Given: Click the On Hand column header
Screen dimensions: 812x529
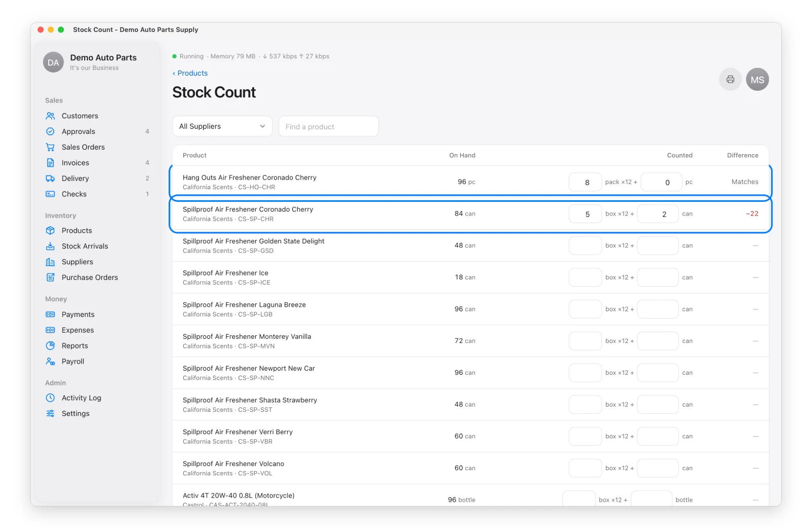Looking at the screenshot, I should coord(462,155).
